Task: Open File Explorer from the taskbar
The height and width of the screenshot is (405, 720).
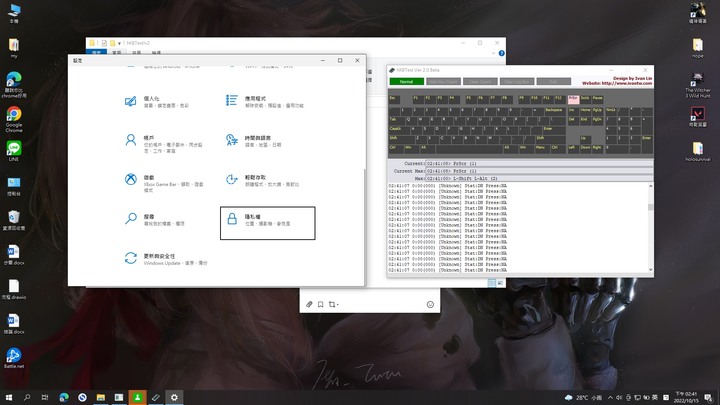Action: tap(101, 397)
